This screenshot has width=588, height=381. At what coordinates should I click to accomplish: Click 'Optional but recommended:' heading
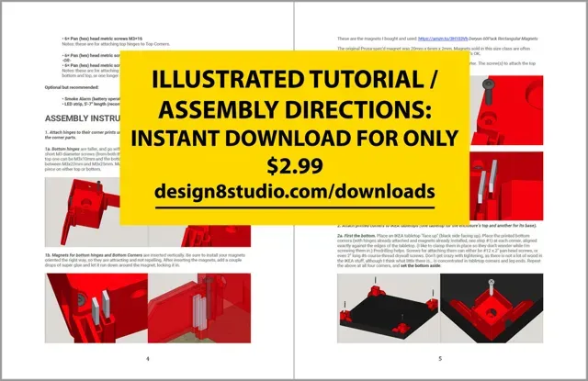[x=72, y=87]
